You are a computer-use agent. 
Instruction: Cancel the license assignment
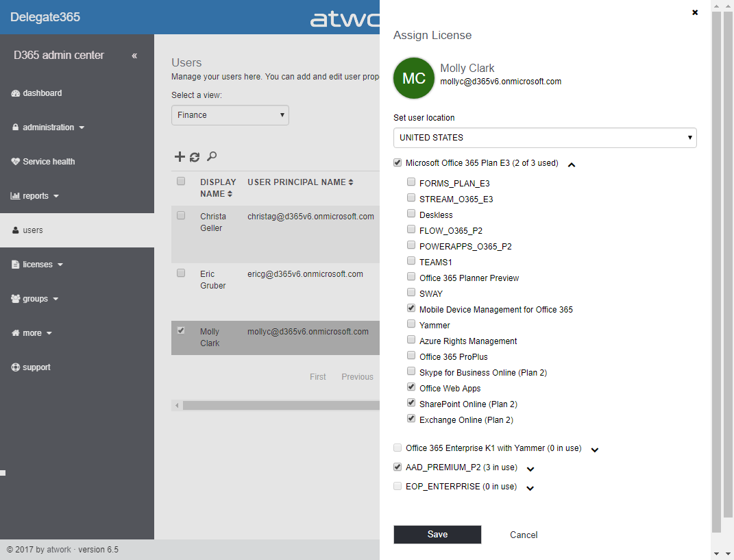coord(524,535)
